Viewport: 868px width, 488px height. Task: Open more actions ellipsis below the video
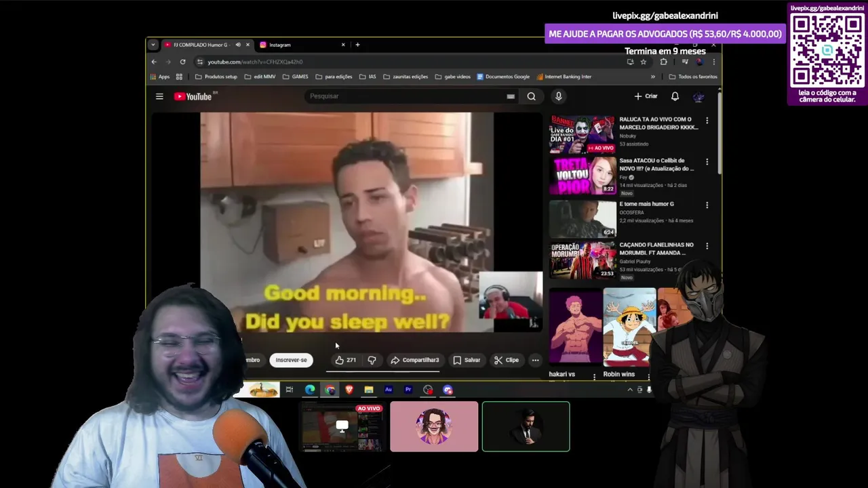click(x=535, y=360)
